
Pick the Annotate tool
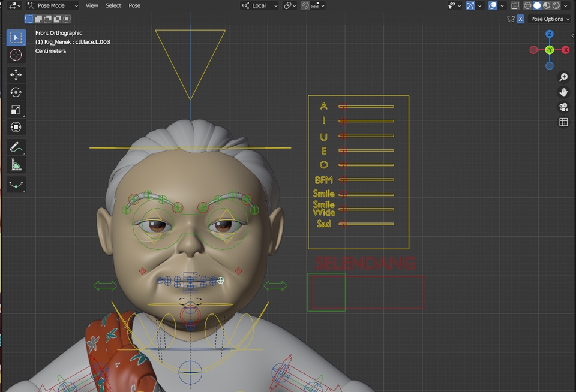click(x=16, y=146)
